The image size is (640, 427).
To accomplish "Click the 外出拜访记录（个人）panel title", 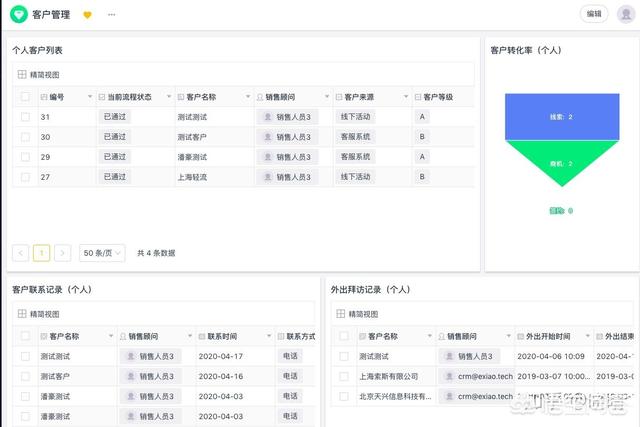I will pyautogui.click(x=370, y=289).
